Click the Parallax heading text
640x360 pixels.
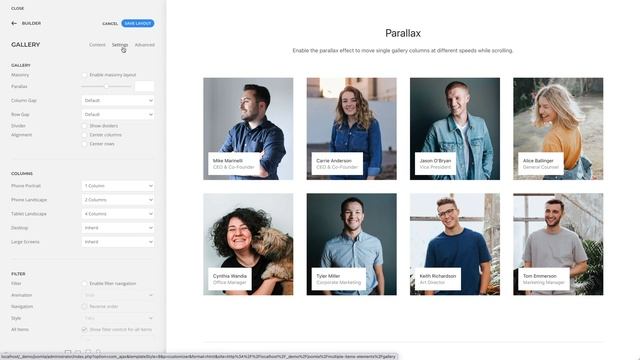pyautogui.click(x=403, y=33)
